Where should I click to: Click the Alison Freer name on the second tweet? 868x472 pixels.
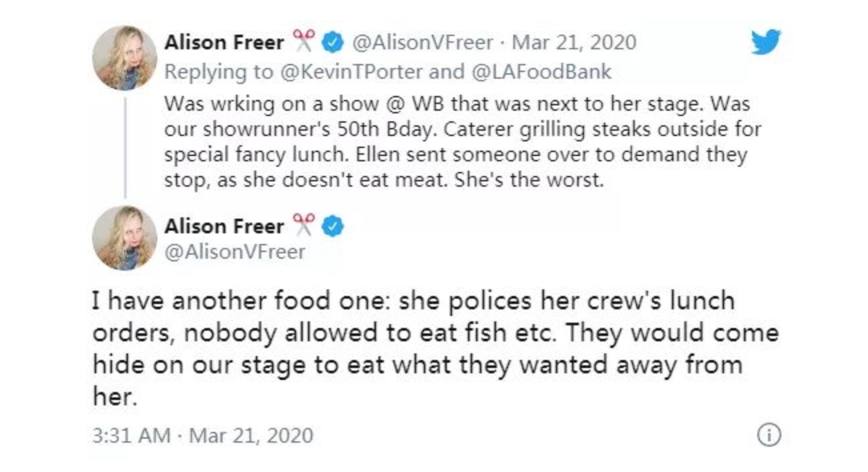click(x=224, y=227)
